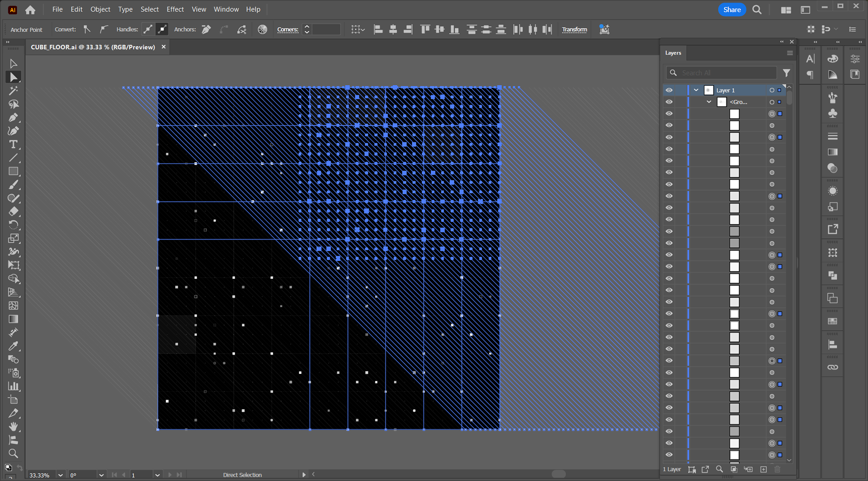Click the Share button

coord(732,9)
